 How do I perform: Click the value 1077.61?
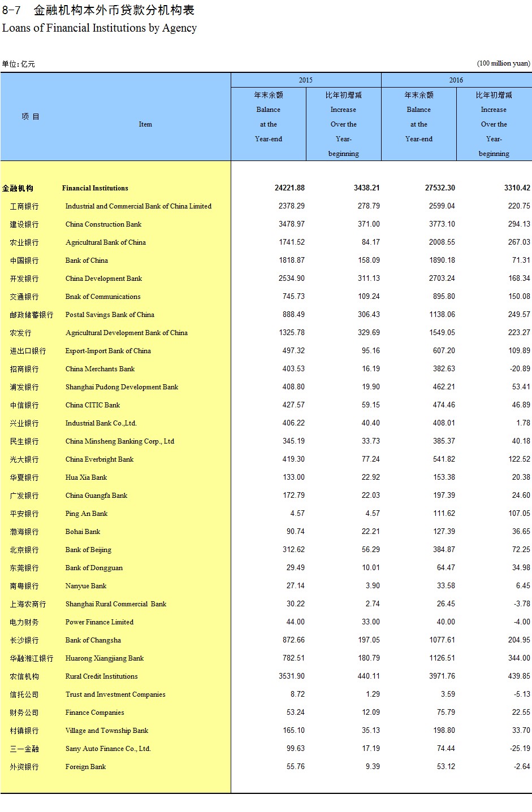[442, 640]
